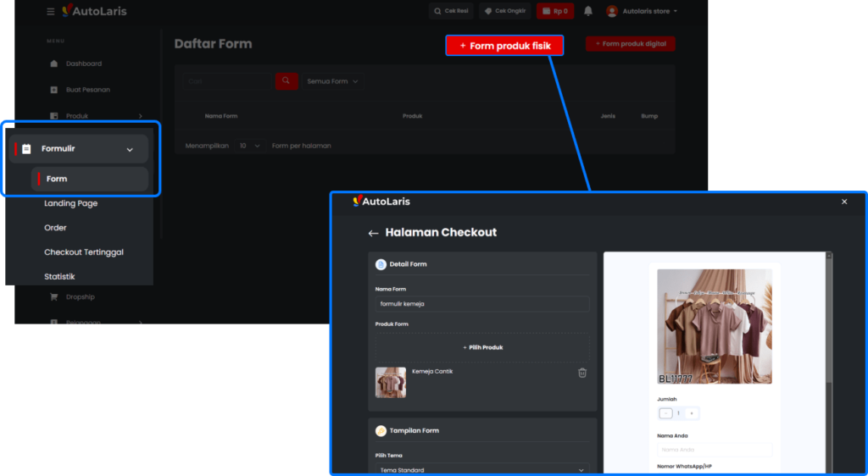Click AutoLaris logo in checkout dialog
The height and width of the screenshot is (476, 868).
381,202
